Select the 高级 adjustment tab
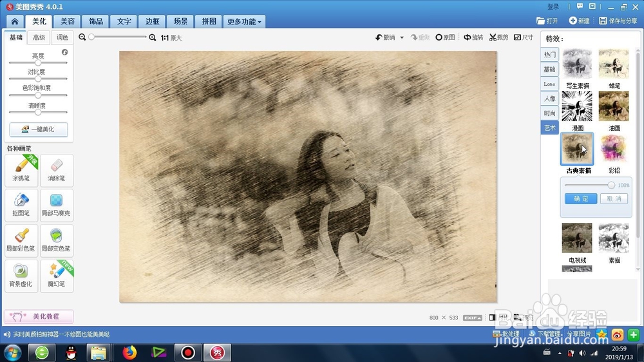 click(x=39, y=37)
